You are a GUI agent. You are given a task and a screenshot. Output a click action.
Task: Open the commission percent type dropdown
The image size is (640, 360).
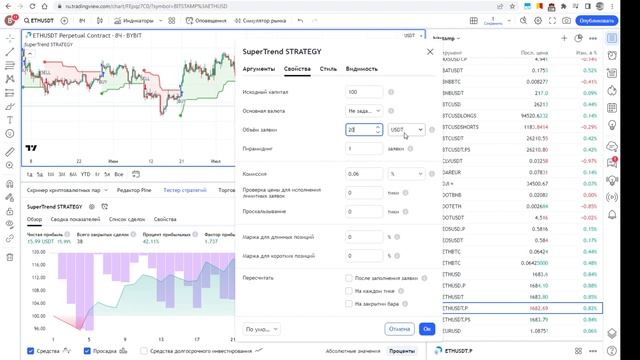pos(407,173)
